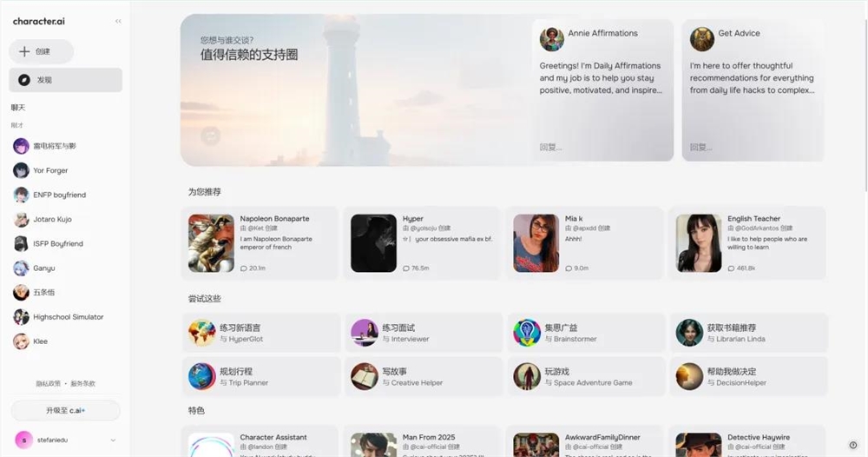Click Get Advice owl avatar
The width and height of the screenshot is (868, 457).
click(x=702, y=39)
